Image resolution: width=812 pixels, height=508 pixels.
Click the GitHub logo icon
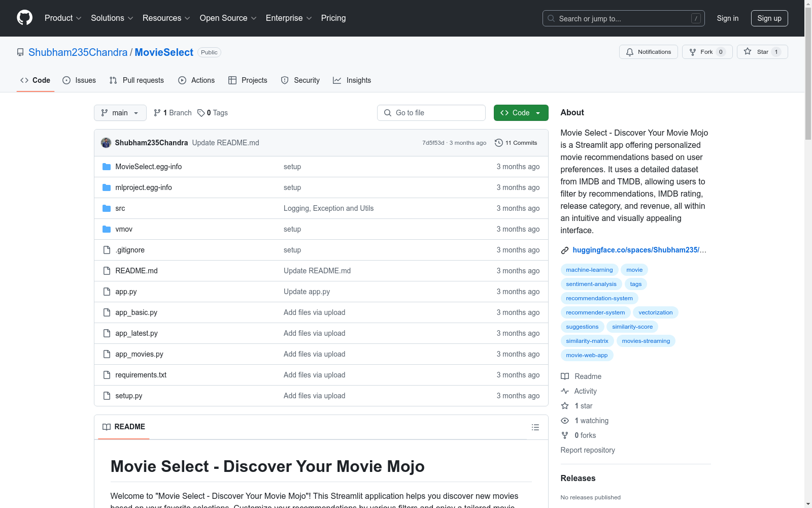[24, 18]
